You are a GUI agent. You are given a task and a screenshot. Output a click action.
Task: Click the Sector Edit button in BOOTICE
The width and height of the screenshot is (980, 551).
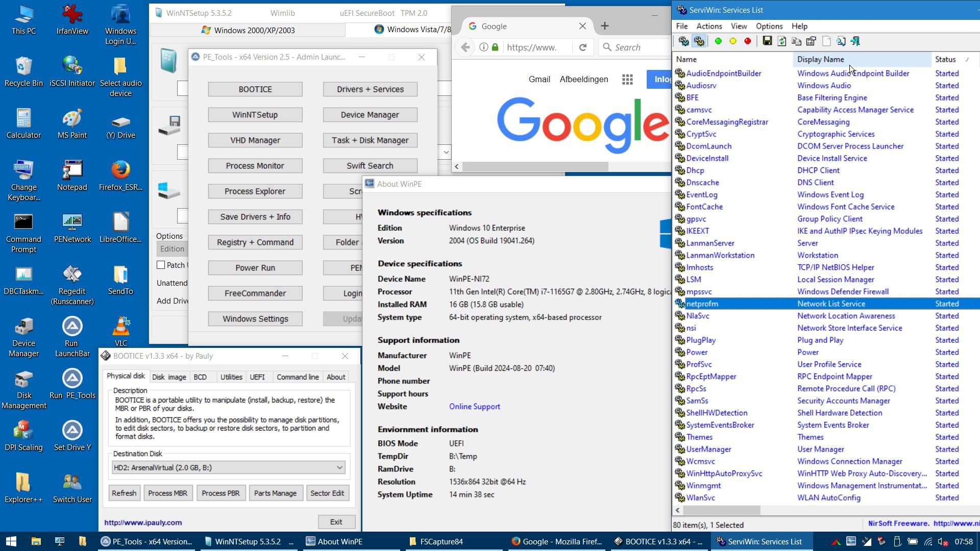coord(327,493)
